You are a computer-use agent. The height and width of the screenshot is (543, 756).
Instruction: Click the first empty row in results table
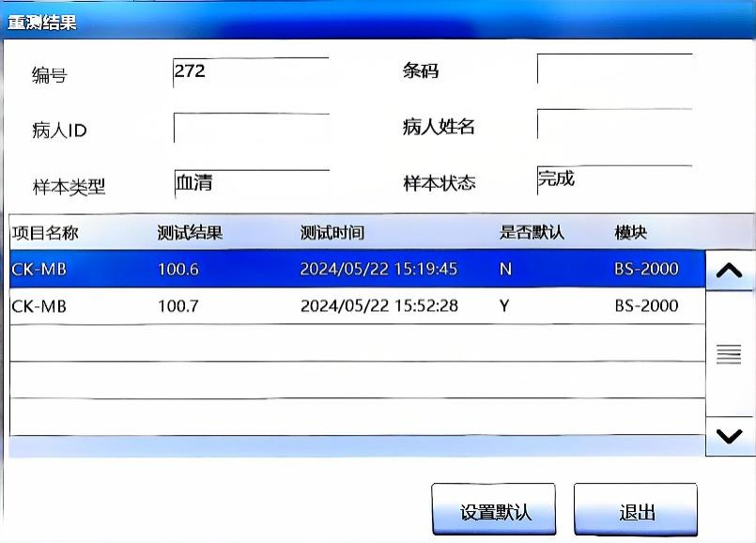pyautogui.click(x=356, y=343)
